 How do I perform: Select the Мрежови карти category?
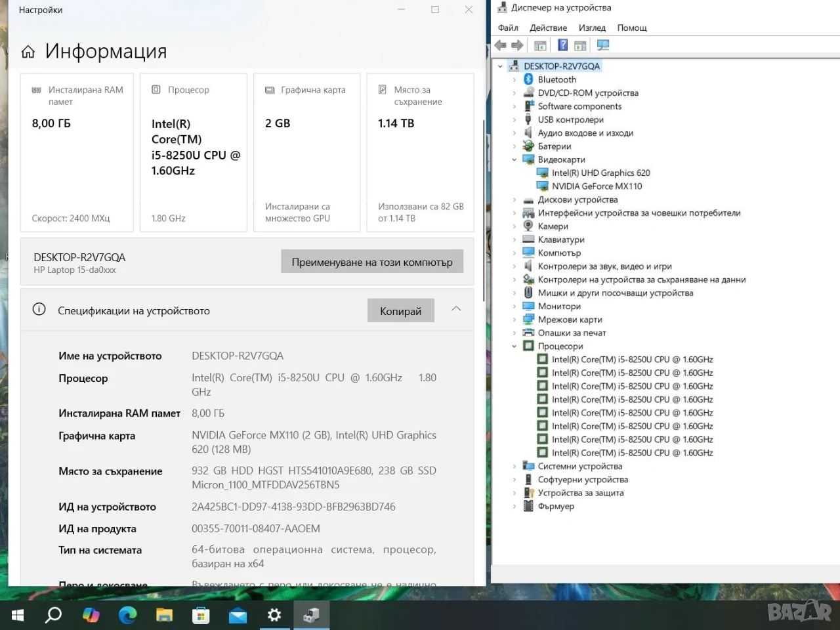pyautogui.click(x=570, y=320)
